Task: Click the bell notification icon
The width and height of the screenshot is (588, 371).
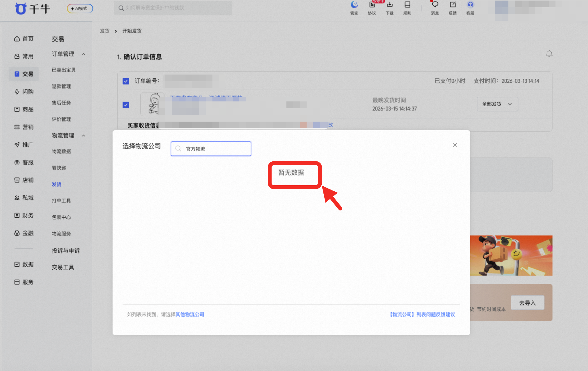Action: (x=549, y=54)
